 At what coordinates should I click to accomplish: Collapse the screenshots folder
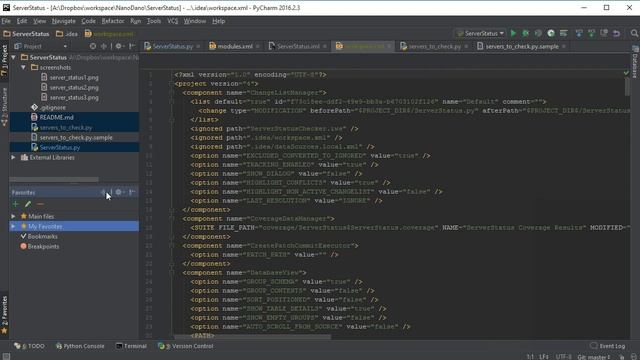(24, 67)
